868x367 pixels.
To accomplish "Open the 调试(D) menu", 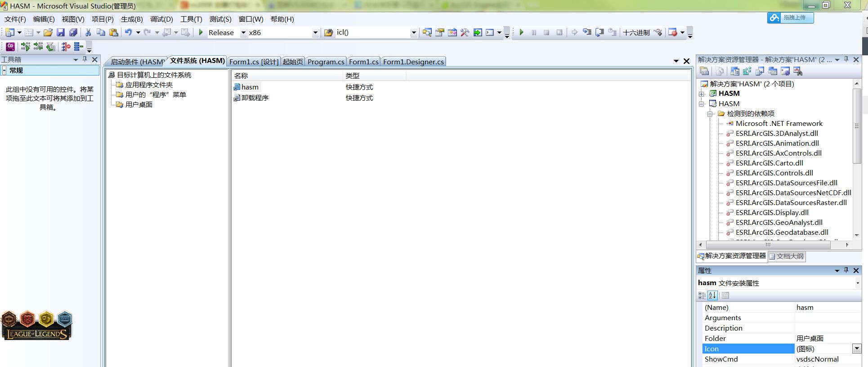I will (161, 19).
